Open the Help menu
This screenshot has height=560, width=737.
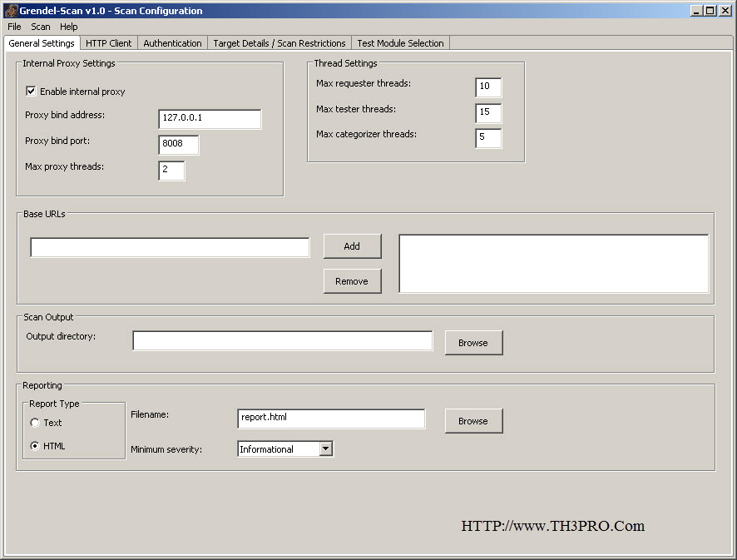(69, 27)
